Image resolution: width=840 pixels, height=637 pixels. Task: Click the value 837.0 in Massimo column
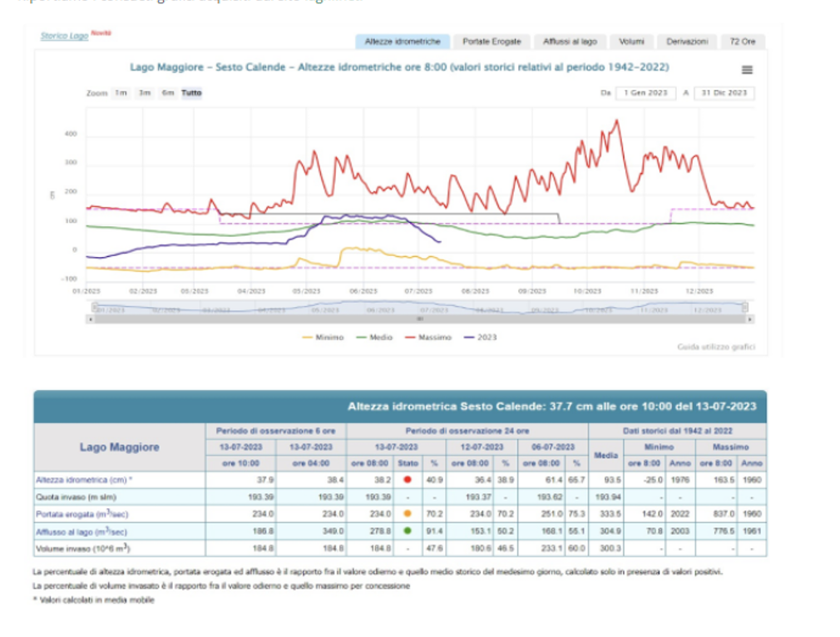point(724,514)
